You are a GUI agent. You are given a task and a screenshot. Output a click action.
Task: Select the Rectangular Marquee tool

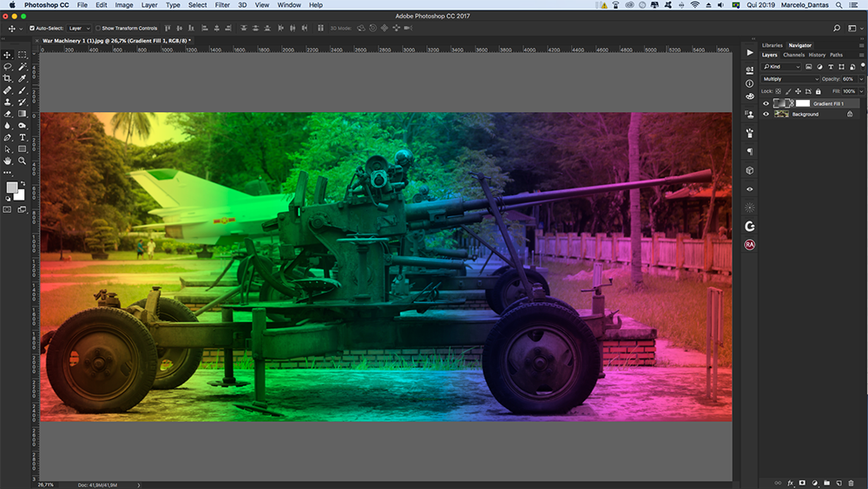point(23,55)
